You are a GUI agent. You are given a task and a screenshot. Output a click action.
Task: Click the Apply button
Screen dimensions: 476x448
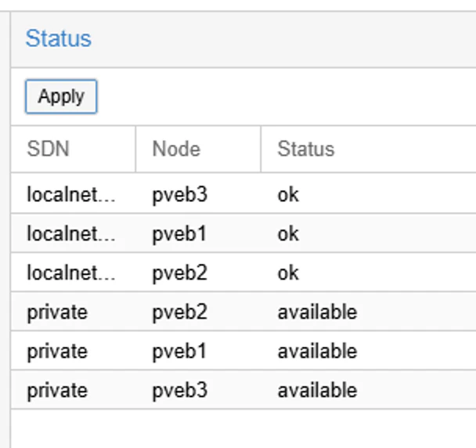tap(61, 96)
